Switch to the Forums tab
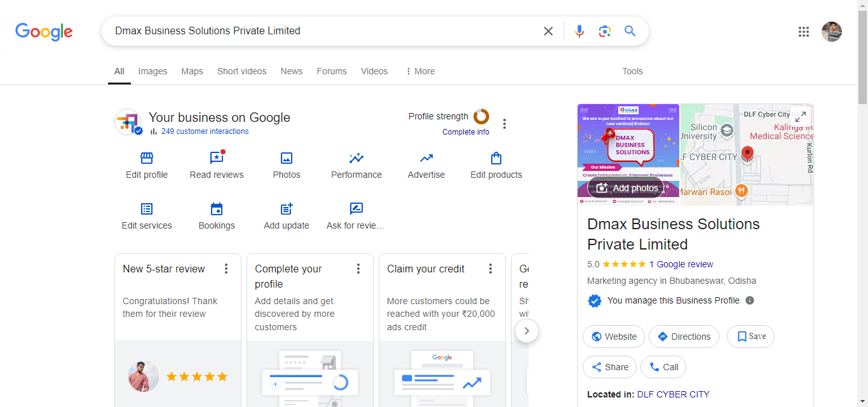Image resolution: width=868 pixels, height=407 pixels. (332, 71)
